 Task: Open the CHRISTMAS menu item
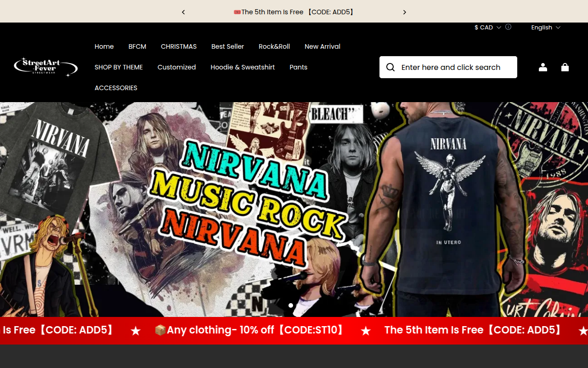[179, 46]
